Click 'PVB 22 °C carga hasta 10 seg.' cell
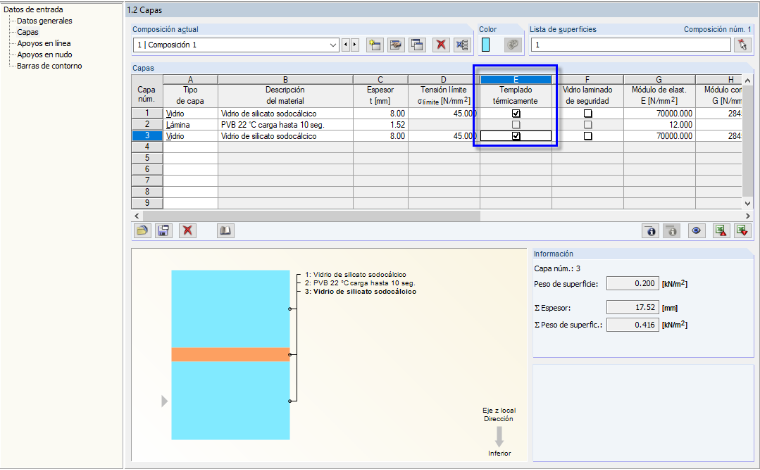The height and width of the screenshot is (470, 760). pos(285,125)
